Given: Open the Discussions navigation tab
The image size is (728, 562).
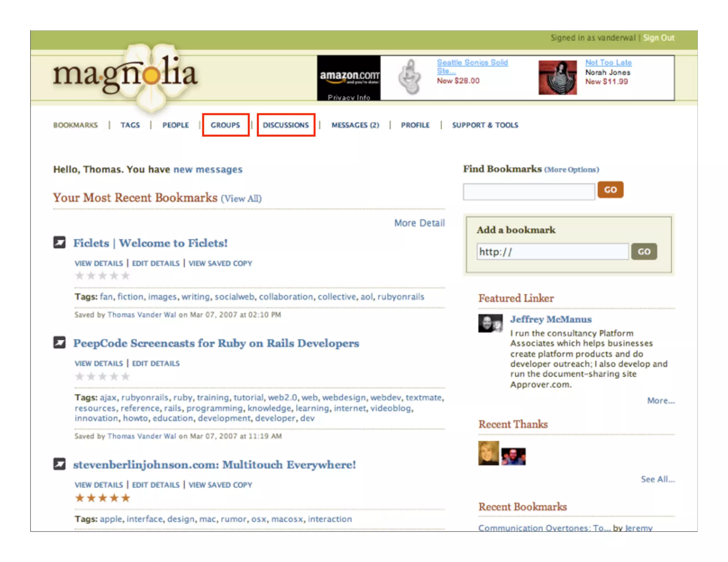Looking at the screenshot, I should point(286,125).
